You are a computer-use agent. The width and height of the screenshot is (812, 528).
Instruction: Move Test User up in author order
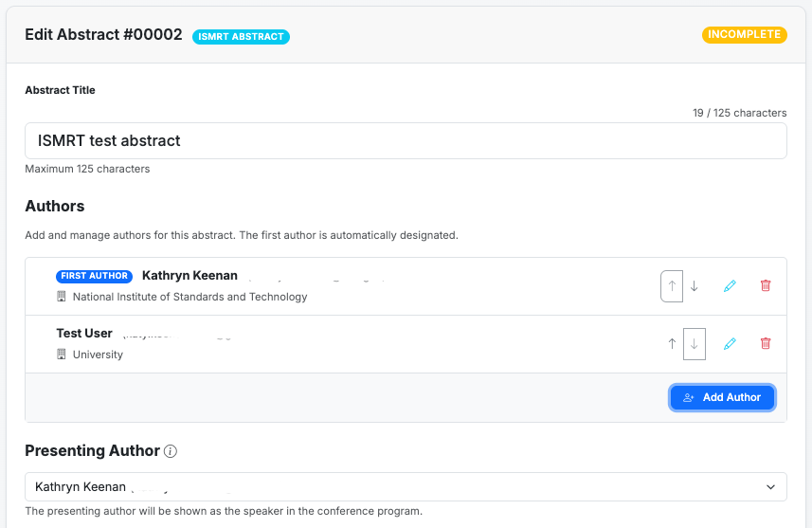672,344
